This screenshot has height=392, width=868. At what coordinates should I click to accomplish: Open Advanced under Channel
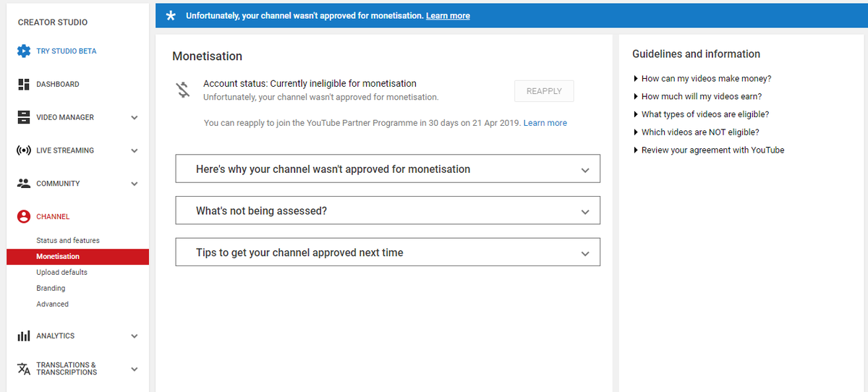click(52, 304)
